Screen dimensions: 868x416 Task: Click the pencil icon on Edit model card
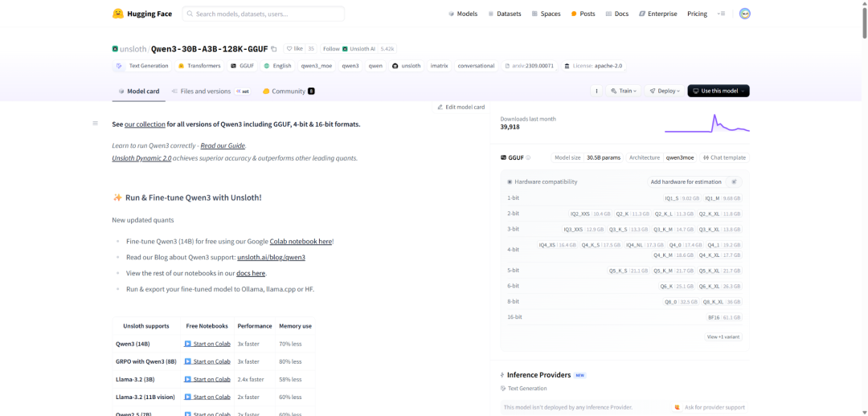coord(440,107)
